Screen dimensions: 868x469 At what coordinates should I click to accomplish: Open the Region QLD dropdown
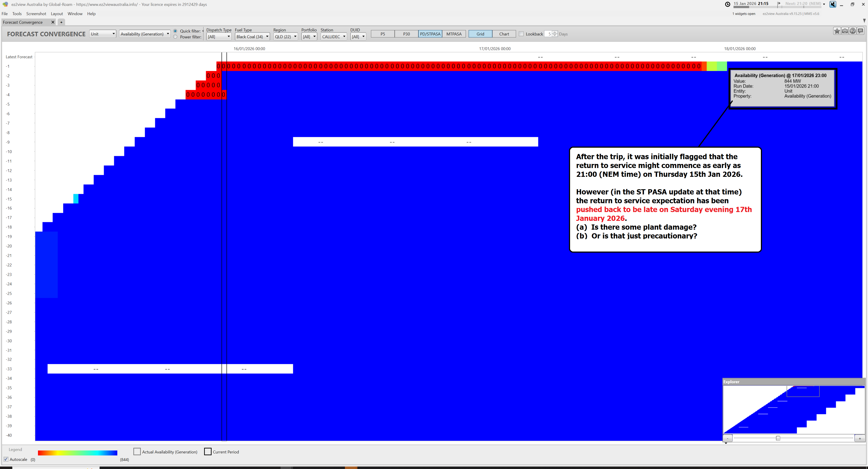pos(285,37)
